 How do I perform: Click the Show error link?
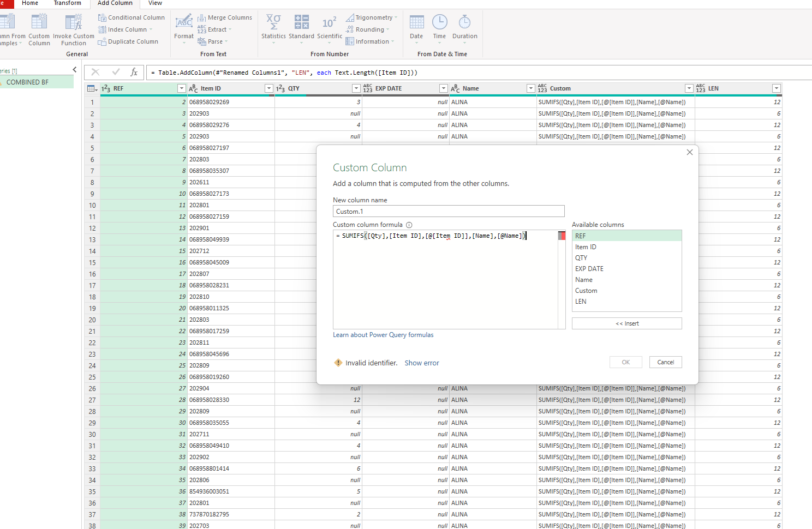click(422, 363)
